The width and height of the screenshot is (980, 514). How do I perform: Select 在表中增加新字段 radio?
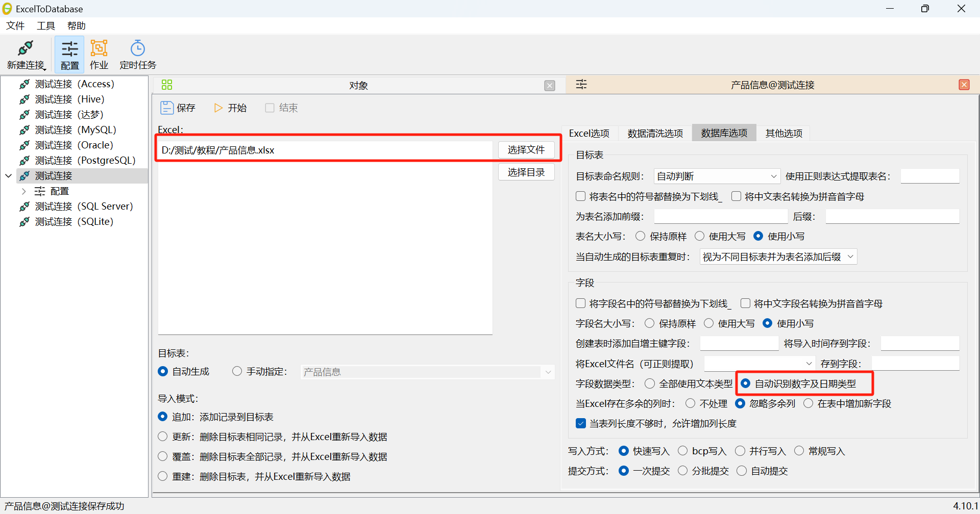808,403
